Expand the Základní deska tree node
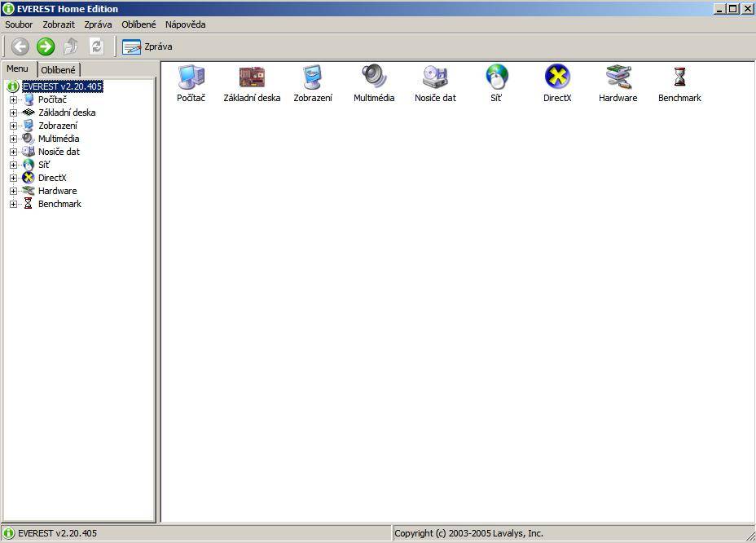756x543 pixels. click(13, 113)
